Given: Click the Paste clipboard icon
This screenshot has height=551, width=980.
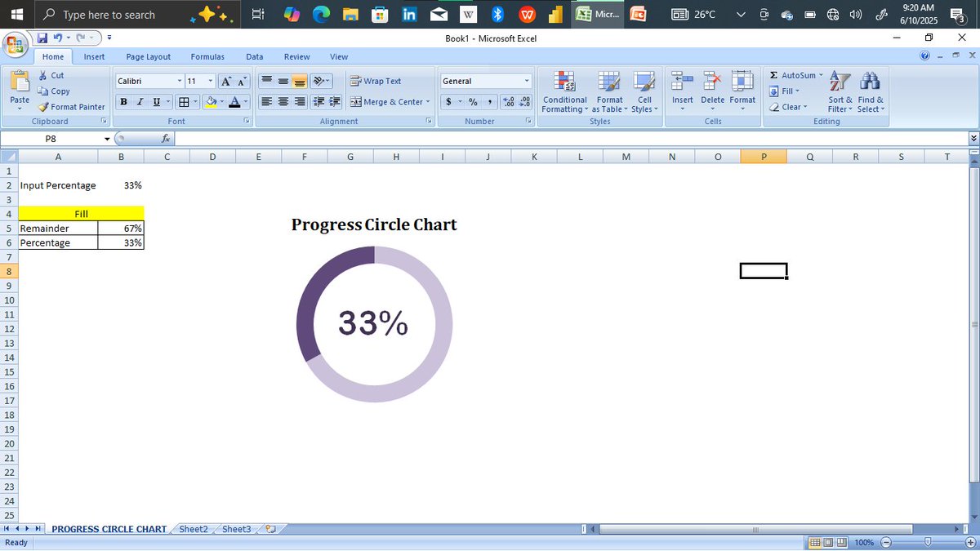Looking at the screenshot, I should (20, 82).
